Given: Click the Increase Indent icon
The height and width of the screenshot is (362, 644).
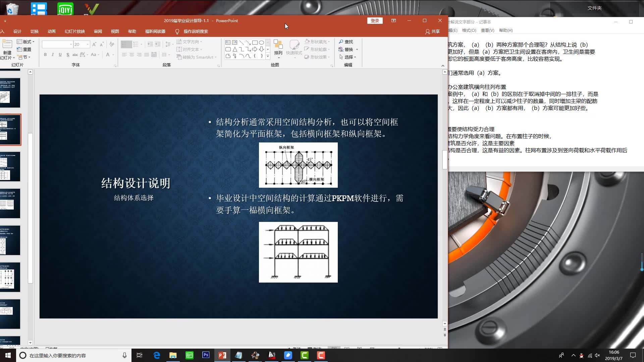Looking at the screenshot, I should tap(158, 44).
